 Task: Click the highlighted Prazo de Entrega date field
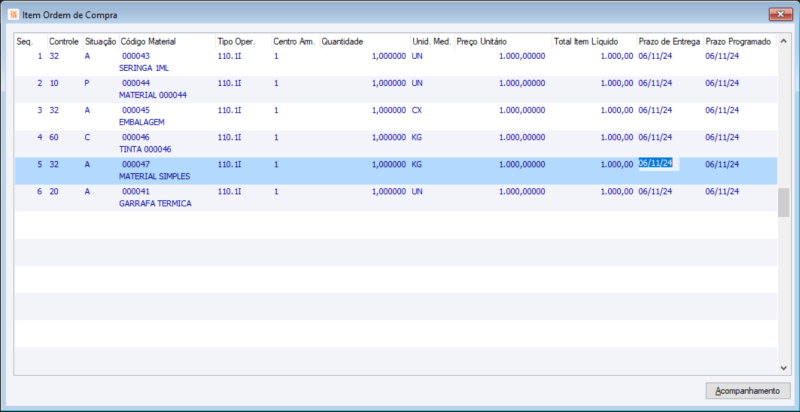point(658,164)
